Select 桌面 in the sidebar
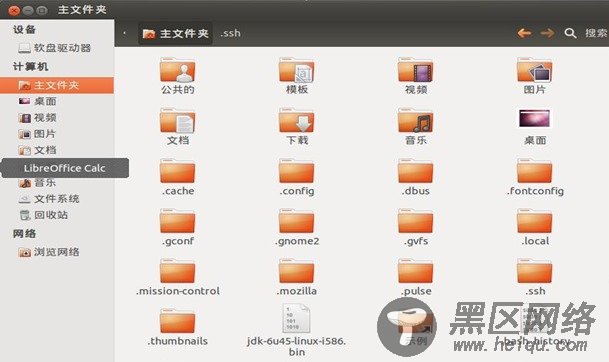Image resolution: width=609 pixels, height=362 pixels. click(x=57, y=101)
